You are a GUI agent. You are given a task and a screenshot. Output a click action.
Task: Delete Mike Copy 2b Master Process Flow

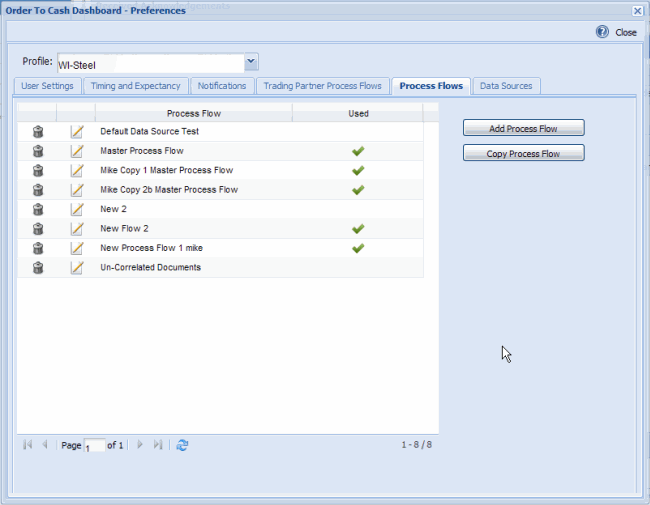click(38, 190)
